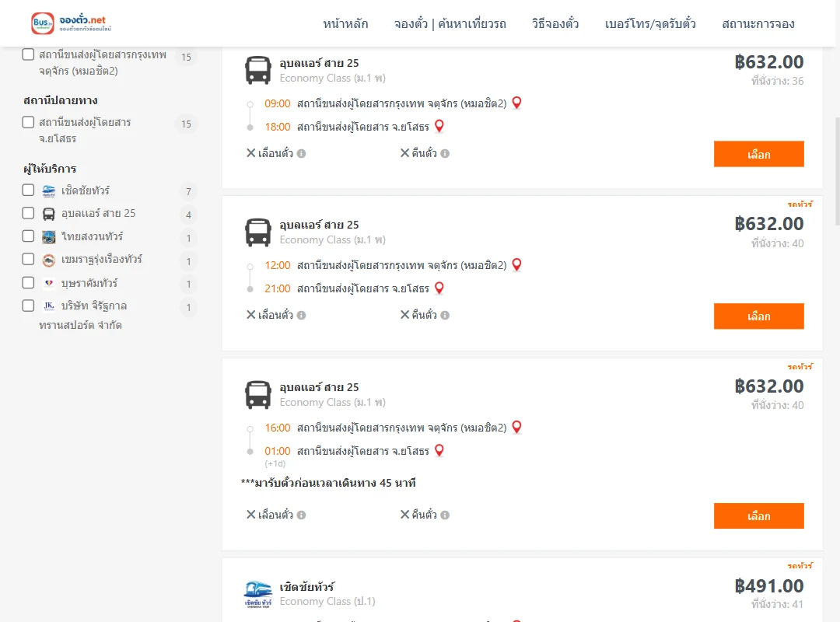840x622 pixels.
Task: Filter by ไทยสงวนทัวร์ checkbox
Action: (x=29, y=236)
